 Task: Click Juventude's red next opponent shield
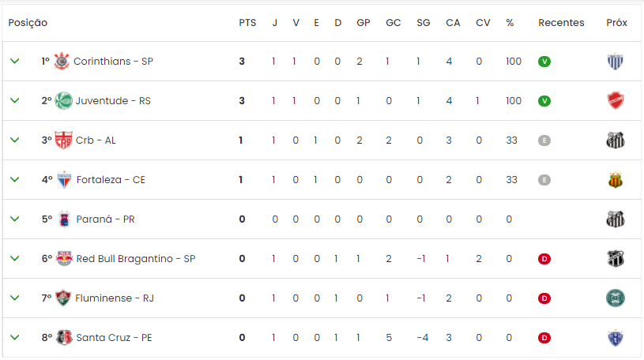[x=616, y=100]
